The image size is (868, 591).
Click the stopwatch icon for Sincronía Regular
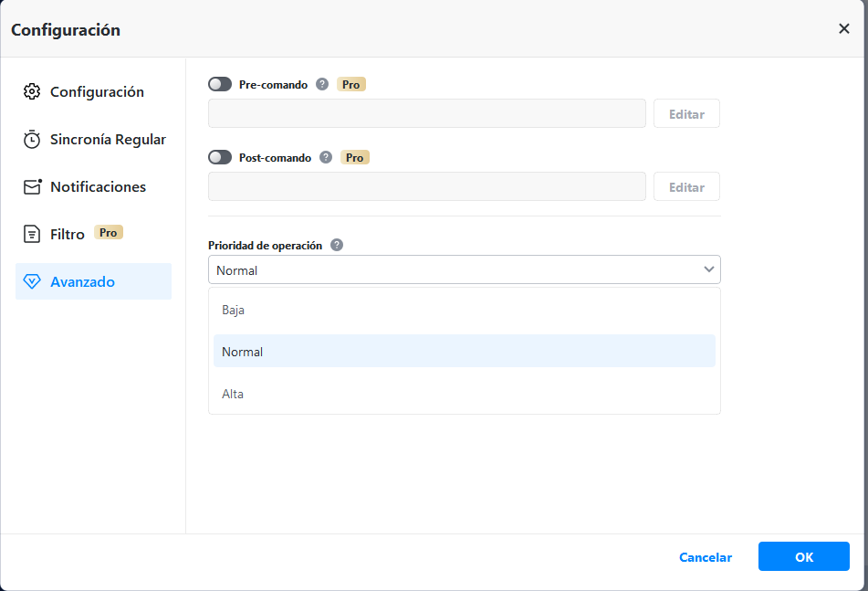pos(32,140)
